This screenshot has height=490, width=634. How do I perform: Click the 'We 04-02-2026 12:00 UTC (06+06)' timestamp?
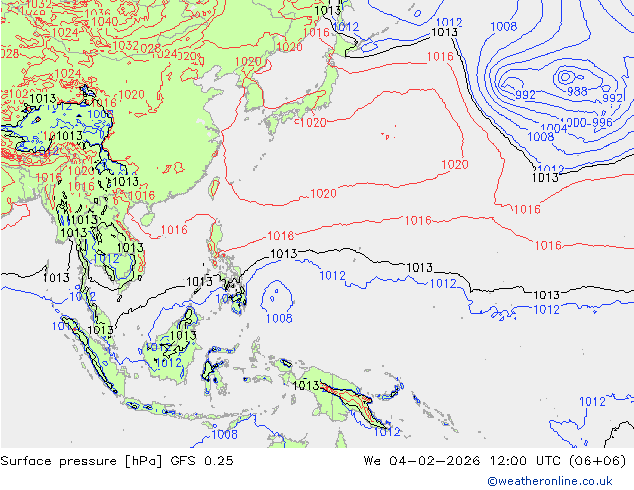point(495,461)
